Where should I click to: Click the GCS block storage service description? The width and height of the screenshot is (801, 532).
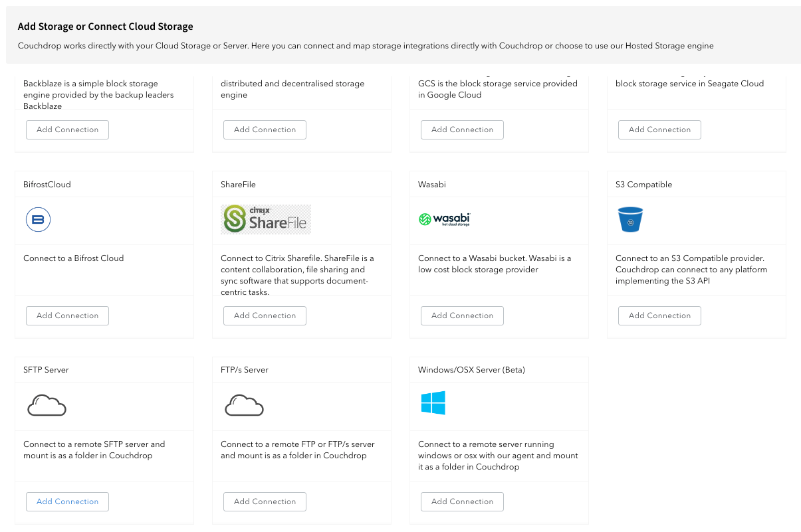pos(498,89)
